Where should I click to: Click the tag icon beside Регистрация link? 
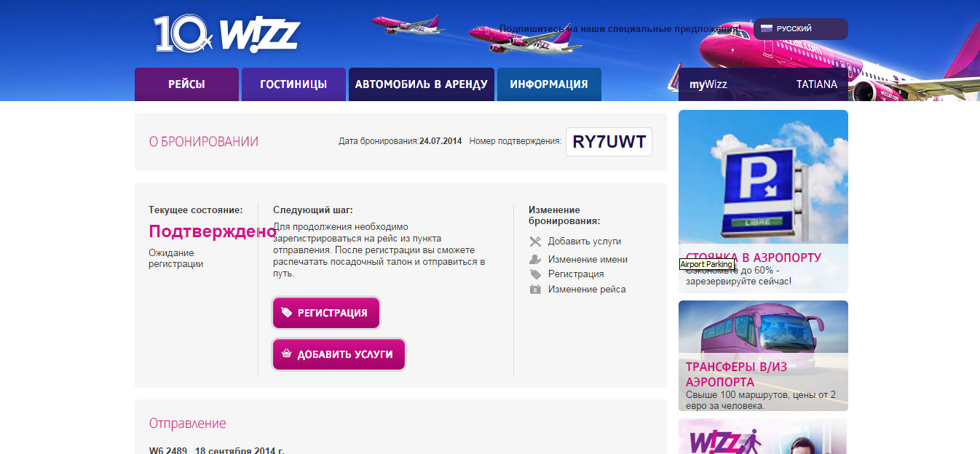(x=535, y=274)
